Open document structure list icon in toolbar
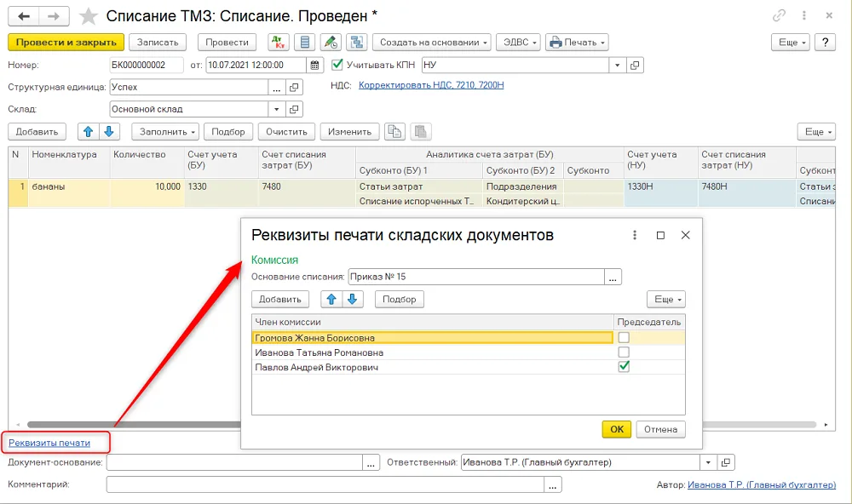This screenshot has height=504, width=852. click(305, 42)
